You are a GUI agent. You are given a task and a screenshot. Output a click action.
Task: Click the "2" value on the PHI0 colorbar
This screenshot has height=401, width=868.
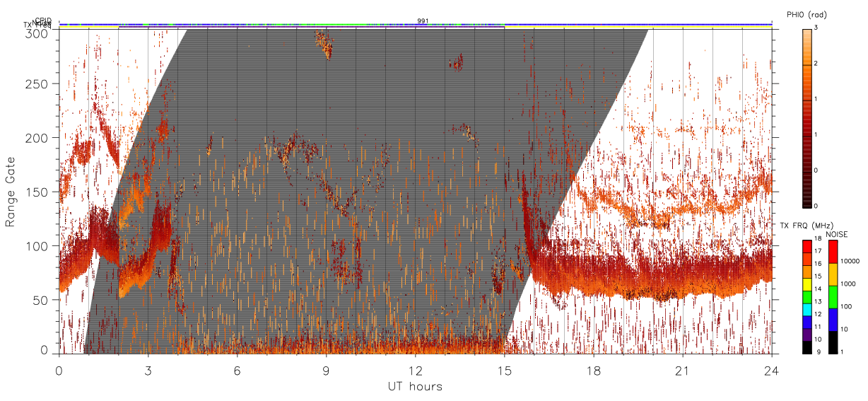tap(816, 64)
